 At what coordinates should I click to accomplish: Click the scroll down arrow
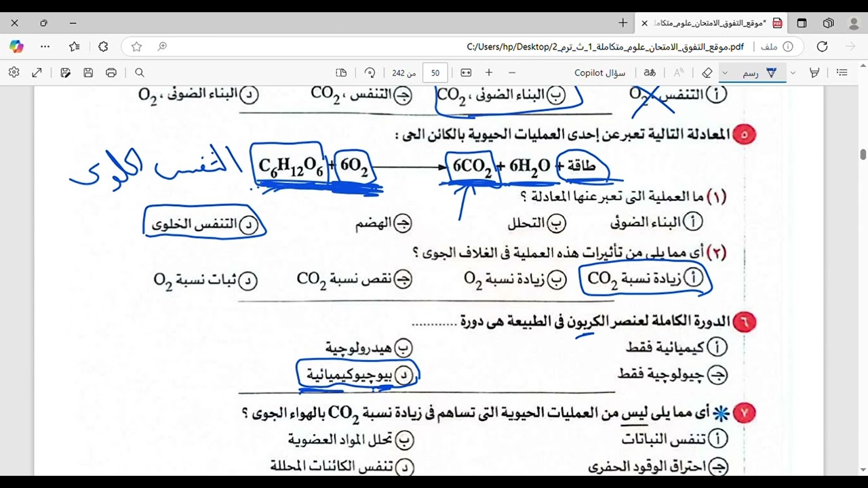click(x=863, y=469)
